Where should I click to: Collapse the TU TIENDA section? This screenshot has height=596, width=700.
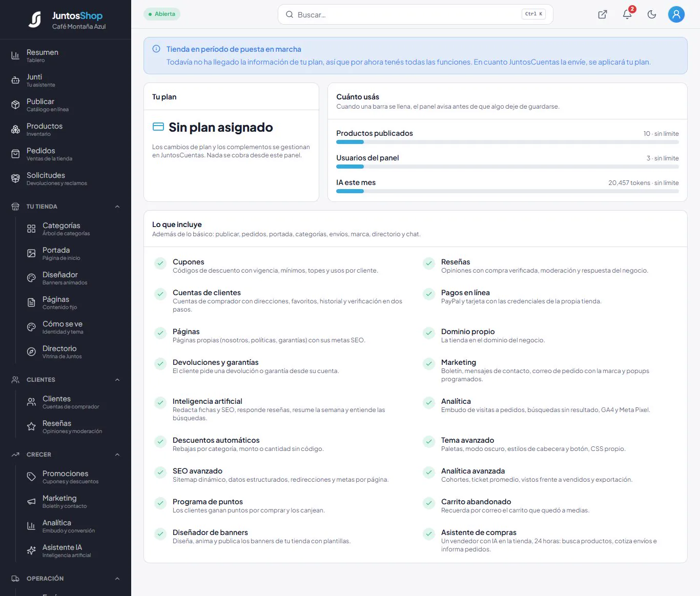117,207
